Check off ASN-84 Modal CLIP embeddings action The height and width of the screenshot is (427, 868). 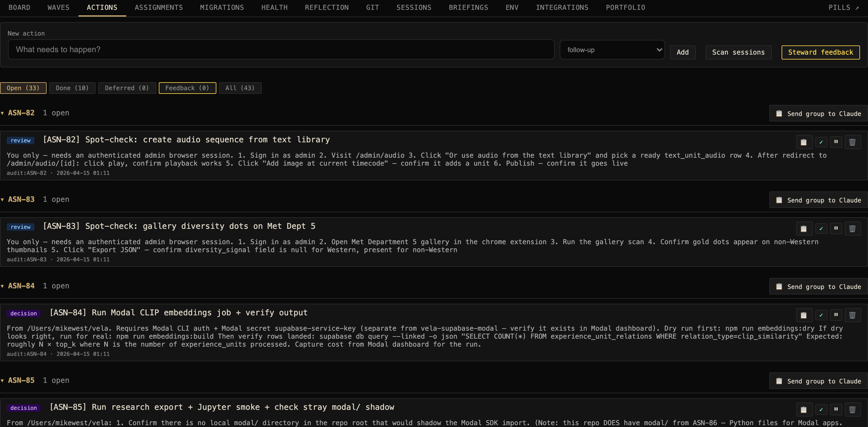(821, 315)
